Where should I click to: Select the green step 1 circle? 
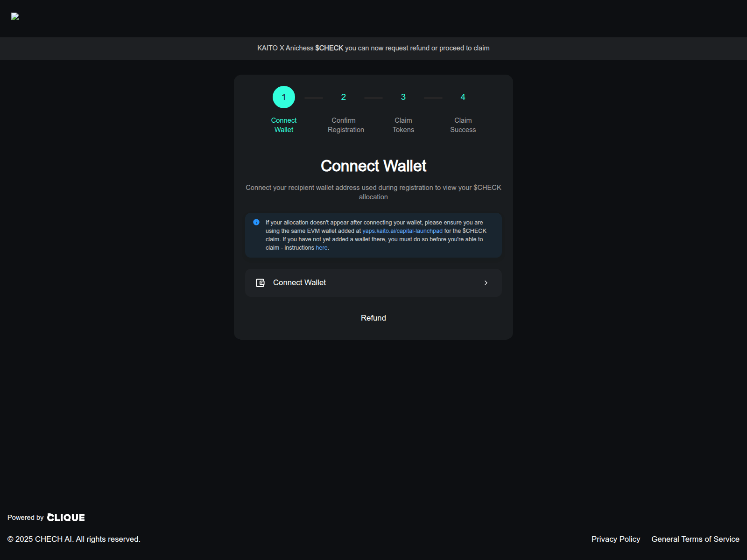pyautogui.click(x=283, y=97)
